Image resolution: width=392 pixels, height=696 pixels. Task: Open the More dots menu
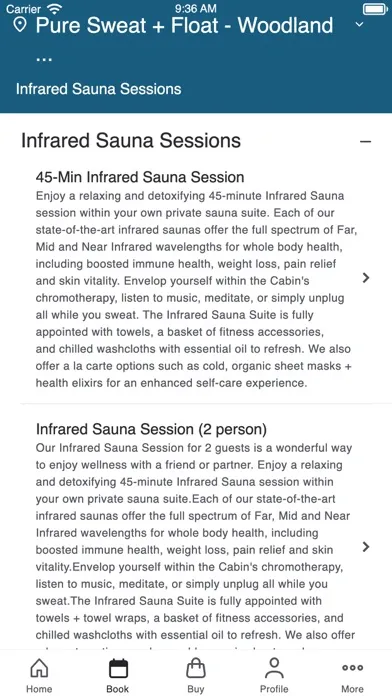(352, 668)
